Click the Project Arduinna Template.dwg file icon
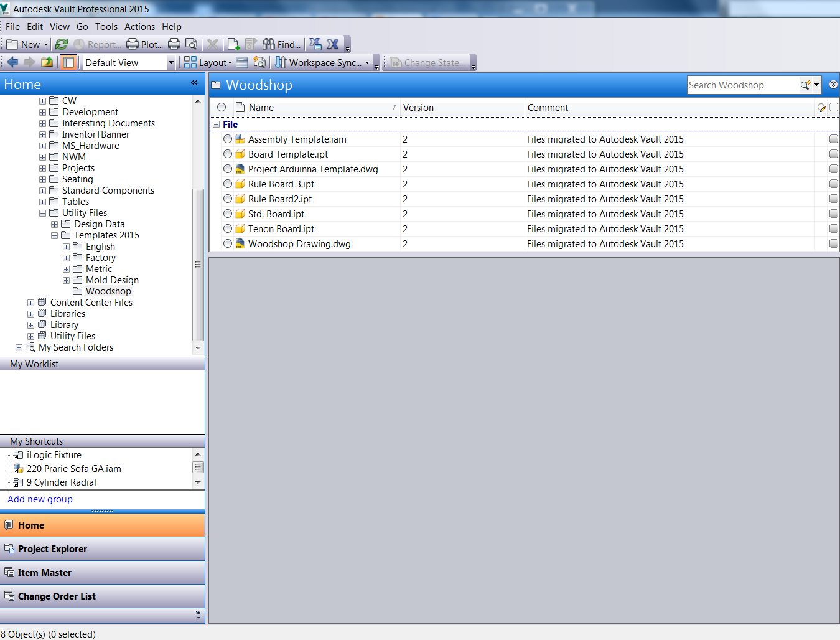 pos(240,169)
